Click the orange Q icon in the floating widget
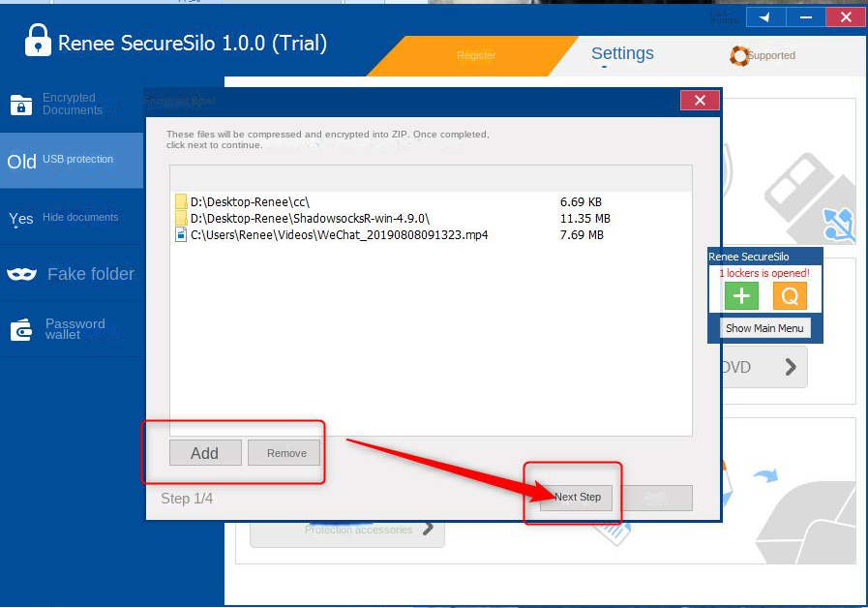This screenshot has height=608, width=868. pyautogui.click(x=790, y=296)
